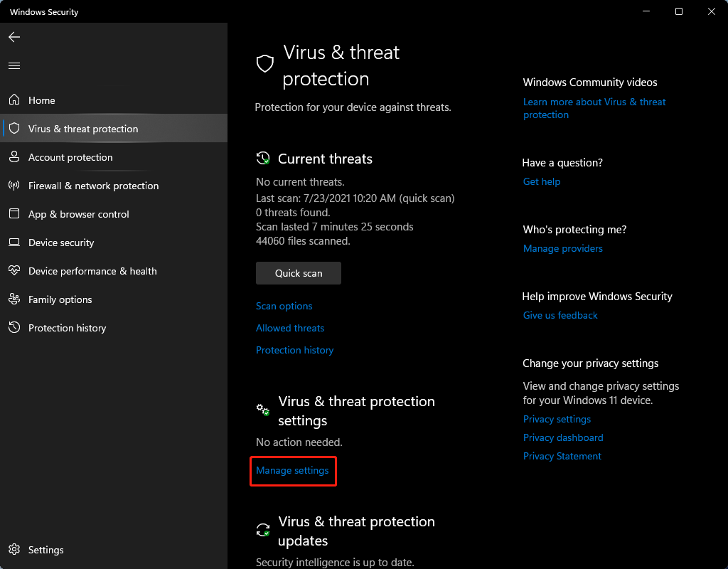Screen dimensions: 728x569
Task: Open Firewall & network protection
Action: 92,186
